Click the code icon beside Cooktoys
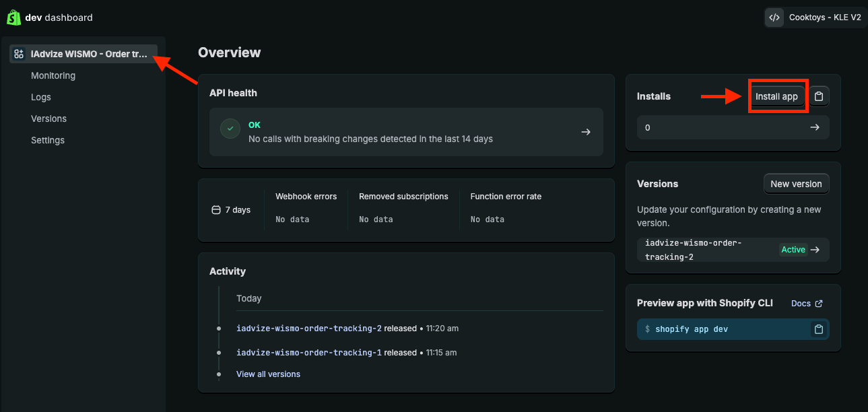The width and height of the screenshot is (868, 412). pos(774,18)
